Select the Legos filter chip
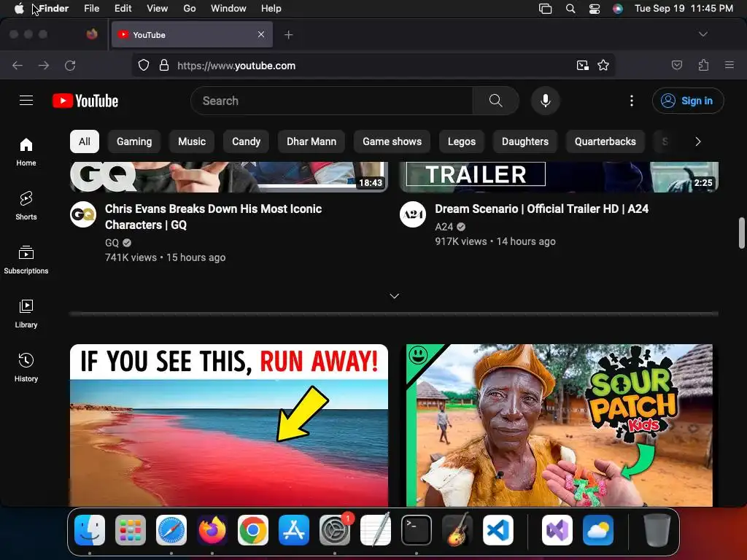Image resolution: width=747 pixels, height=560 pixels. click(x=462, y=141)
